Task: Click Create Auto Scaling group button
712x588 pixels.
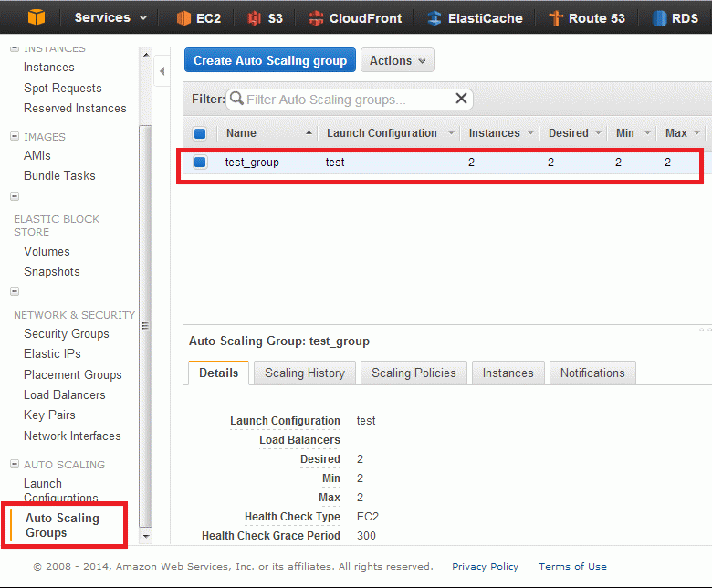Action: point(269,60)
